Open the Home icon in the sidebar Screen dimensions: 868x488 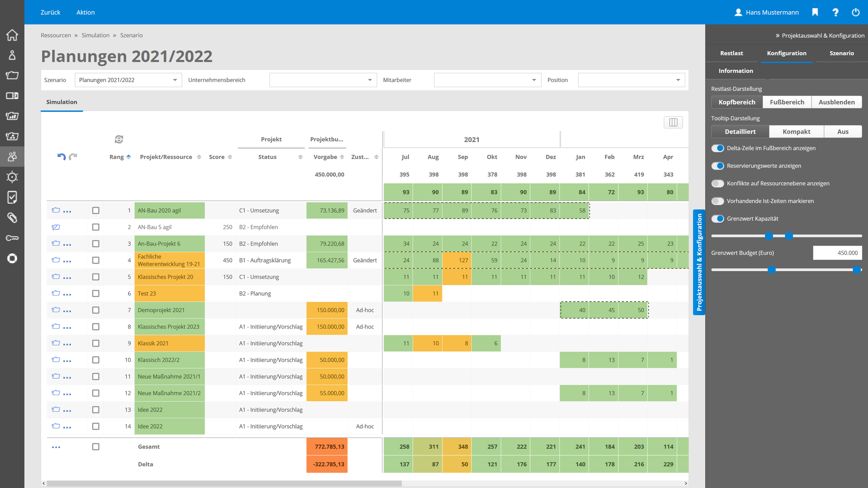12,35
